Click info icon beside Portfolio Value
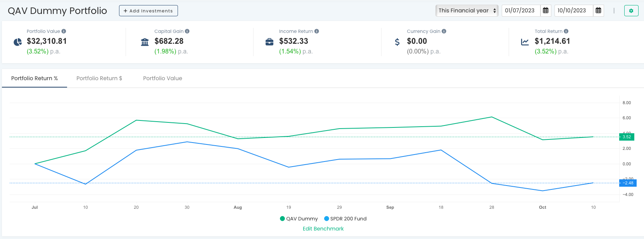The image size is (644, 239). tap(64, 31)
